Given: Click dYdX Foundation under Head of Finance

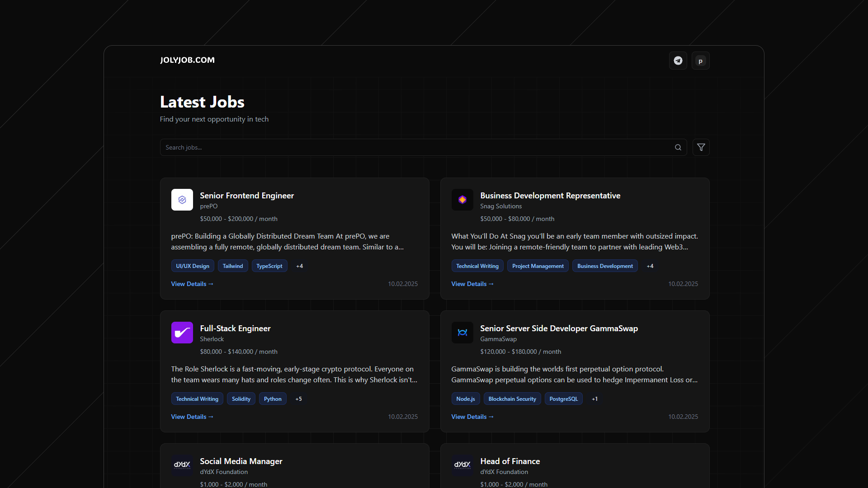Looking at the screenshot, I should point(504,472).
